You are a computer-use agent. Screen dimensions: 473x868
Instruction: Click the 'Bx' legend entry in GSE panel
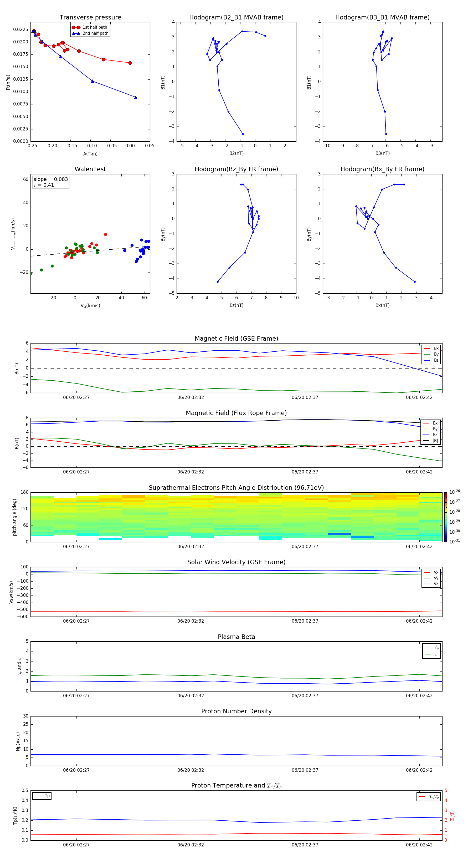[431, 349]
